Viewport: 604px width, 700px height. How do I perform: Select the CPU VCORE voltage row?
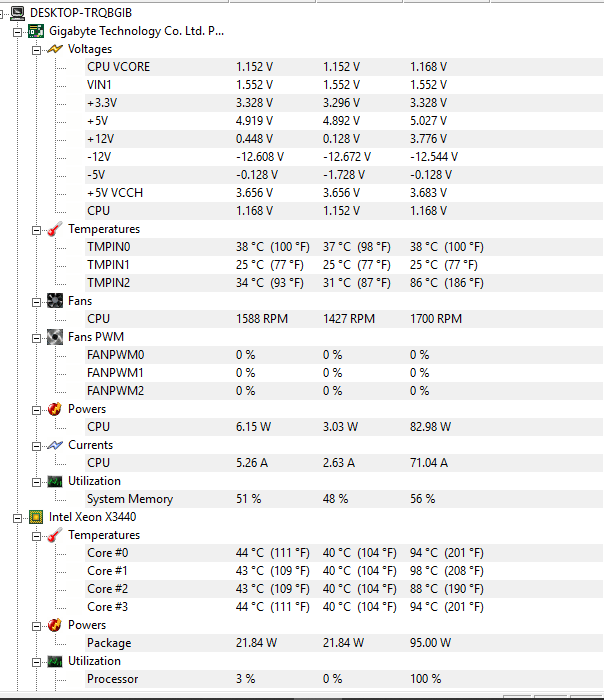118,67
